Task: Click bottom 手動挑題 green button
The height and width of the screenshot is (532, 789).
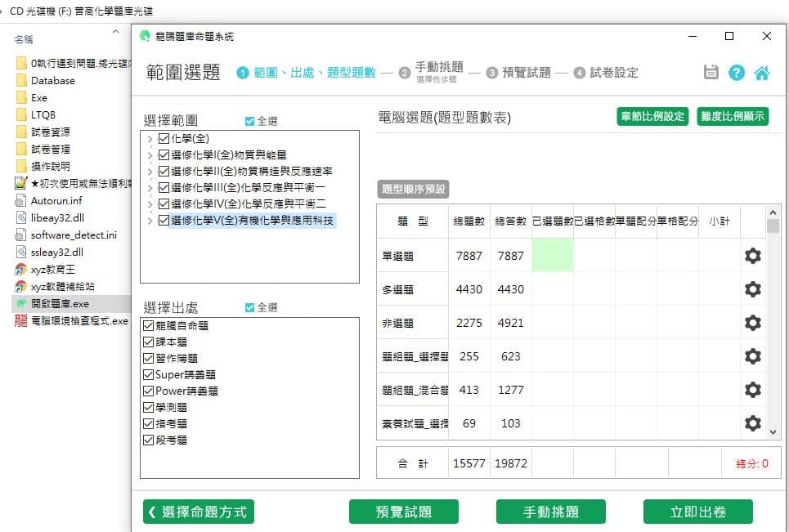Action: click(x=551, y=512)
